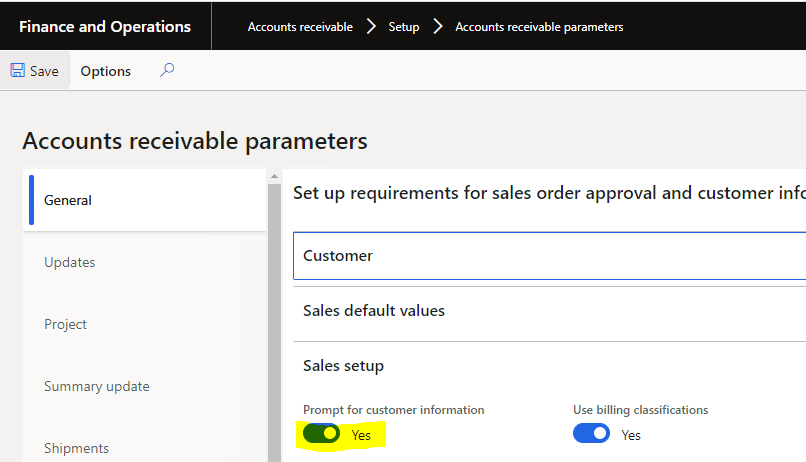806x462 pixels.
Task: Expand the Customer section
Action: [338, 256]
